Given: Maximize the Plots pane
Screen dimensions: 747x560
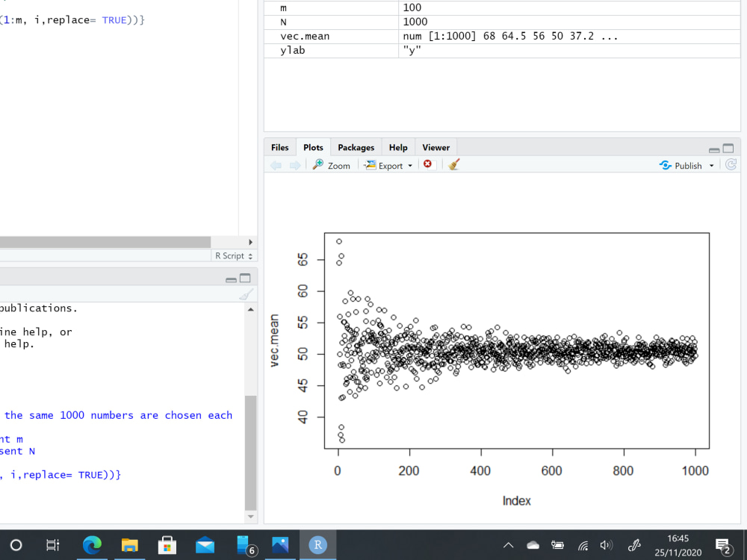Looking at the screenshot, I should (728, 148).
